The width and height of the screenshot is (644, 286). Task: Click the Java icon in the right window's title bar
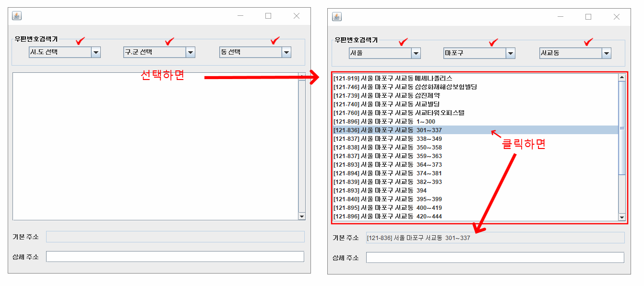[337, 17]
